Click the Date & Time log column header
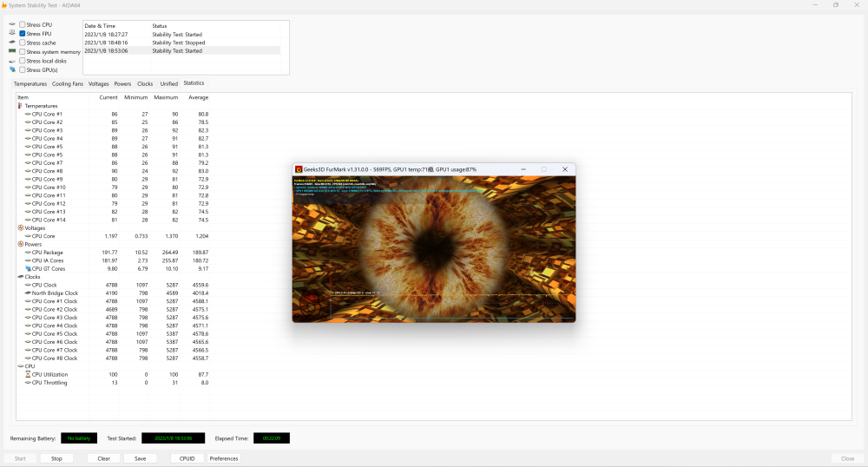This screenshot has height=467, width=868. click(117, 26)
